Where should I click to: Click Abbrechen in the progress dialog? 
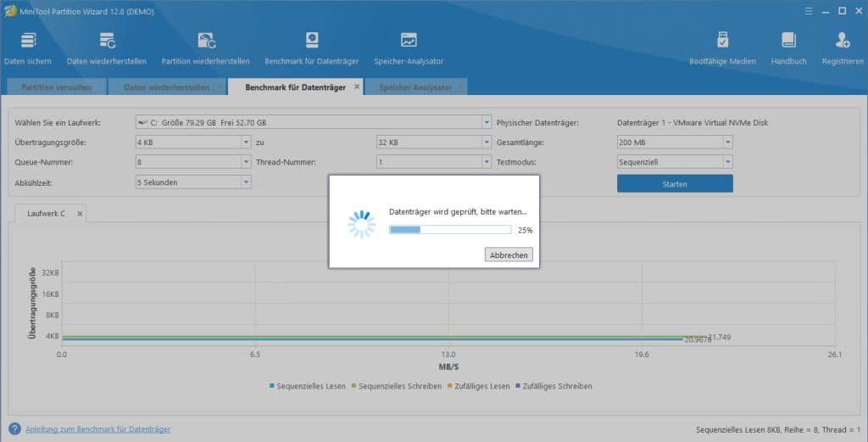(x=509, y=255)
